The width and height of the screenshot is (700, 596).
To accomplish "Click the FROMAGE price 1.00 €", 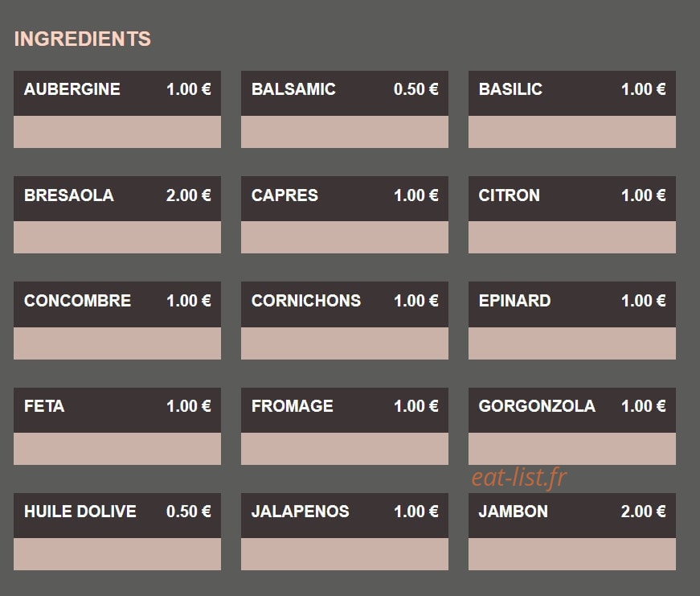I will pyautogui.click(x=415, y=406).
